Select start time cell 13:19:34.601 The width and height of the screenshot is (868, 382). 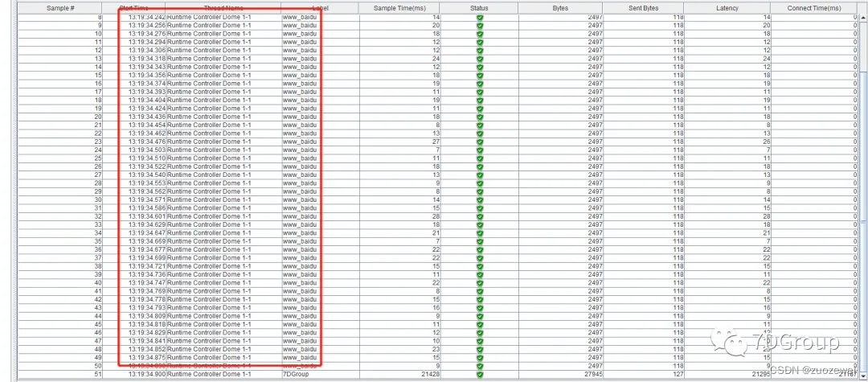147,216
